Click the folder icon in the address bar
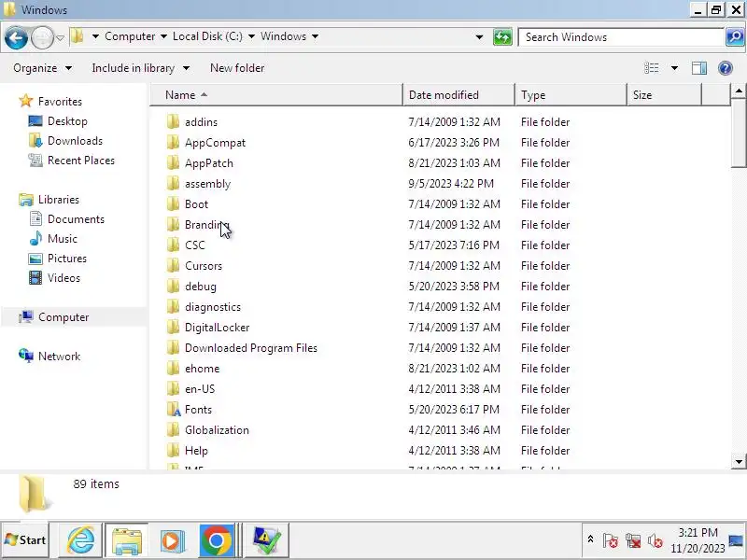The image size is (747, 560). [78, 36]
